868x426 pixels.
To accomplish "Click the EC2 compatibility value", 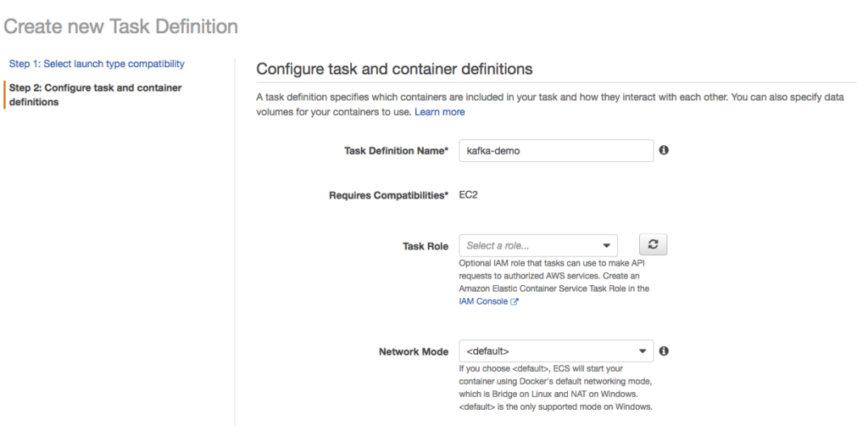I will click(x=470, y=195).
